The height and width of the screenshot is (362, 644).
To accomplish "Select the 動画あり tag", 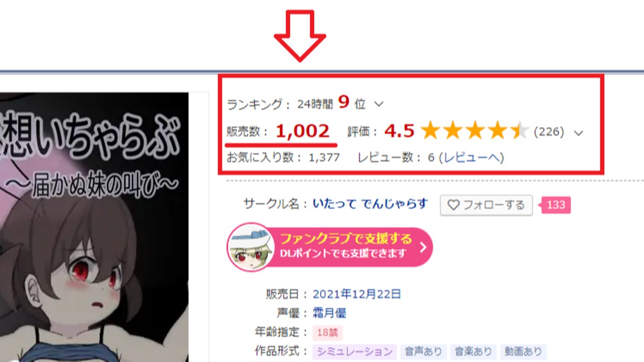I will pyautogui.click(x=523, y=351).
